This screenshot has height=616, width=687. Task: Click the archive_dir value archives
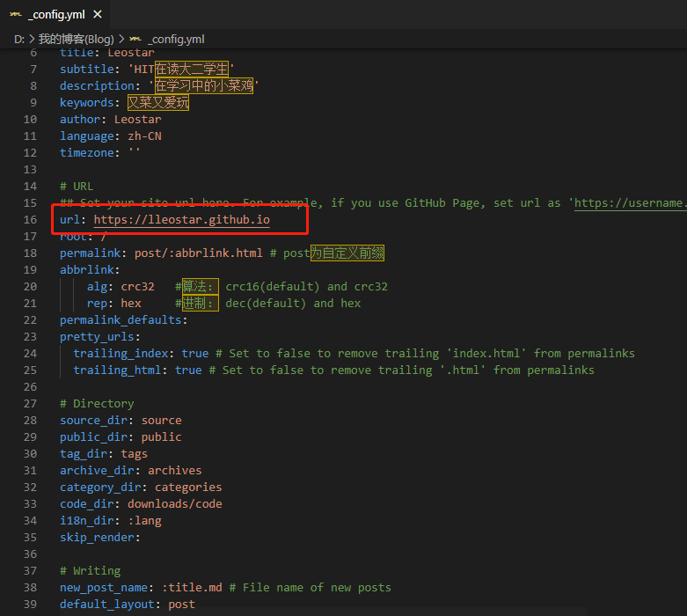(x=175, y=470)
